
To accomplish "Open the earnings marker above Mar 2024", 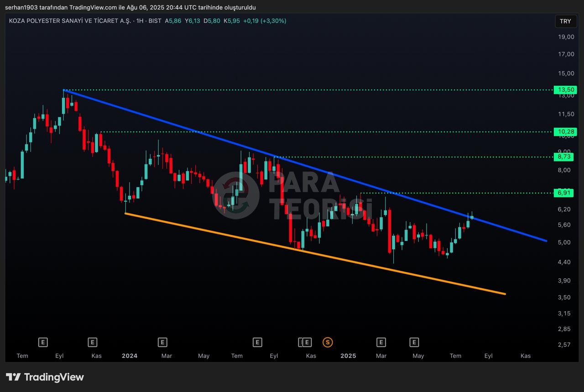I will coord(162,342).
